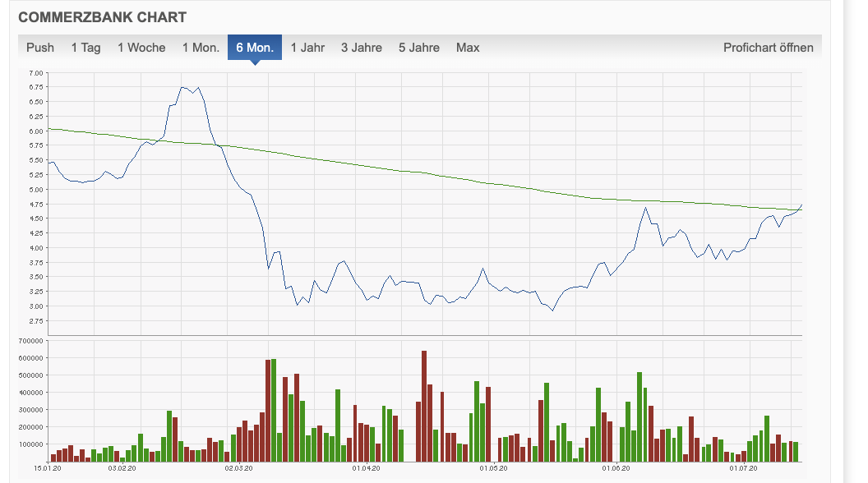Click the 700000 volume axis label
Screen dimensions: 868x483
point(31,341)
